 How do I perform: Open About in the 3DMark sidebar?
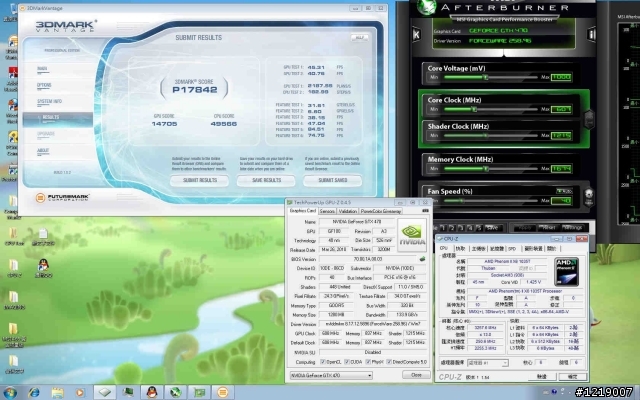[43, 151]
